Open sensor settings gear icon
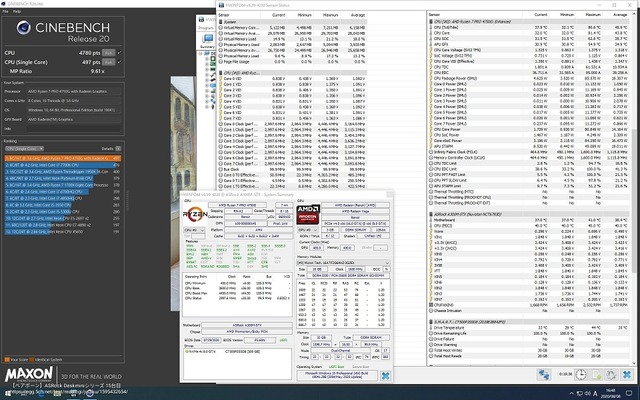This screenshot has height=400, width=640. tap(611, 374)
